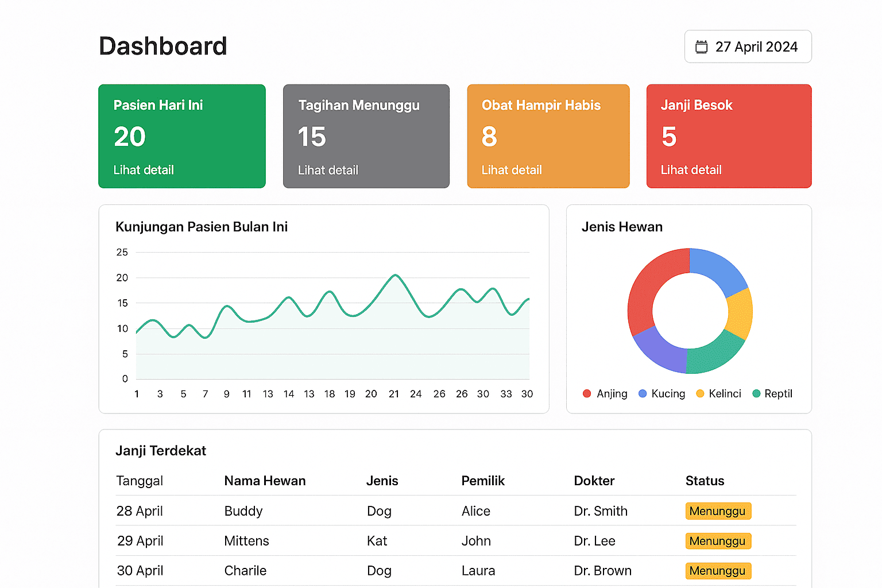The height and width of the screenshot is (588, 882).
Task: Click the Menunggu status badge for Mittens
Action: point(718,541)
